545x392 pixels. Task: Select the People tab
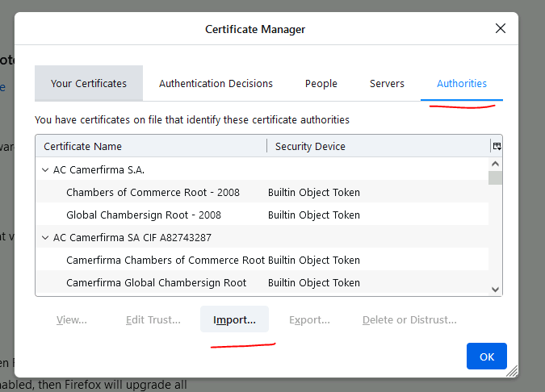tap(321, 84)
